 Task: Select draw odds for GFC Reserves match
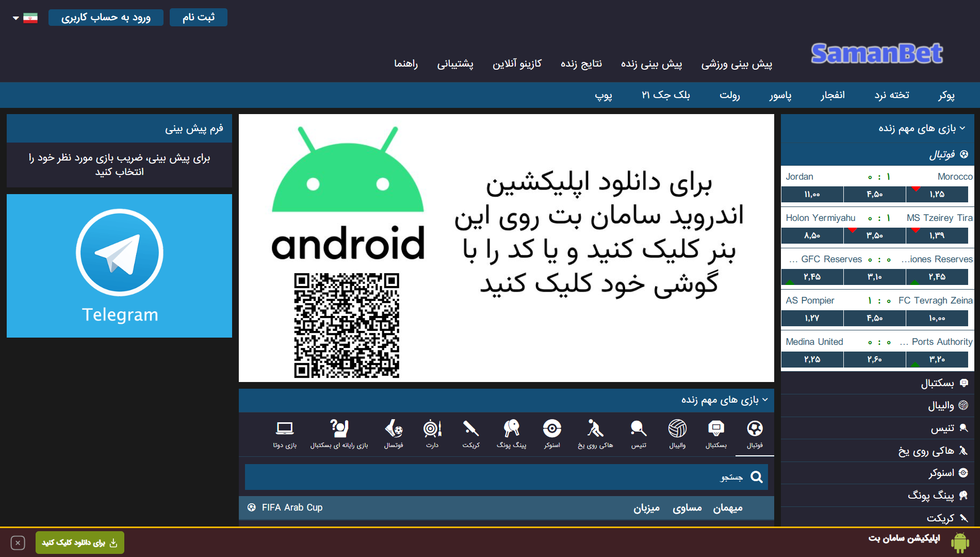pos(875,277)
